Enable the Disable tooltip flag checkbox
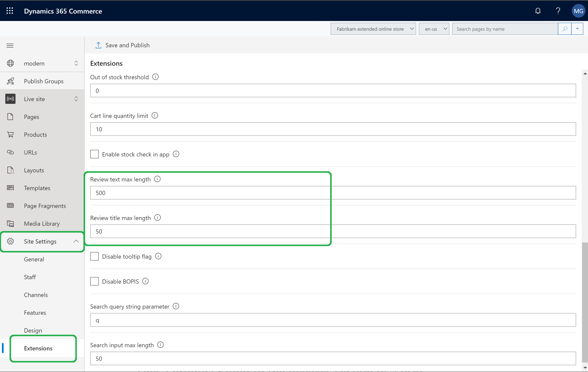Screen dimensions: 588x372 click(94, 256)
